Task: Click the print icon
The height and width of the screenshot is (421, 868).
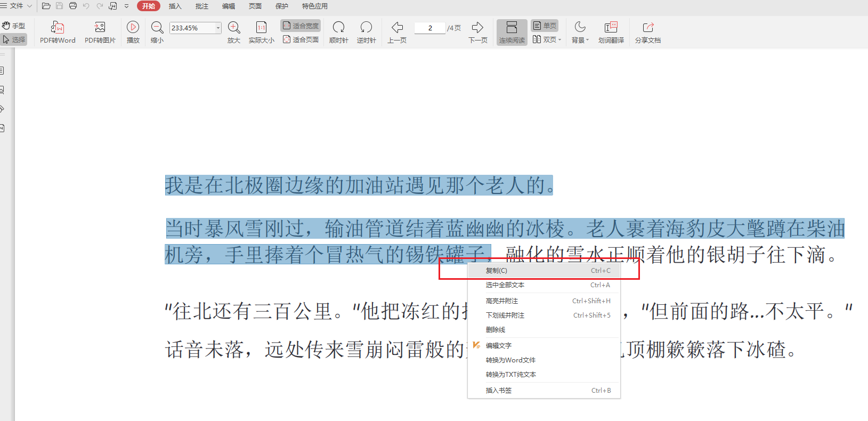Action: pos(73,6)
